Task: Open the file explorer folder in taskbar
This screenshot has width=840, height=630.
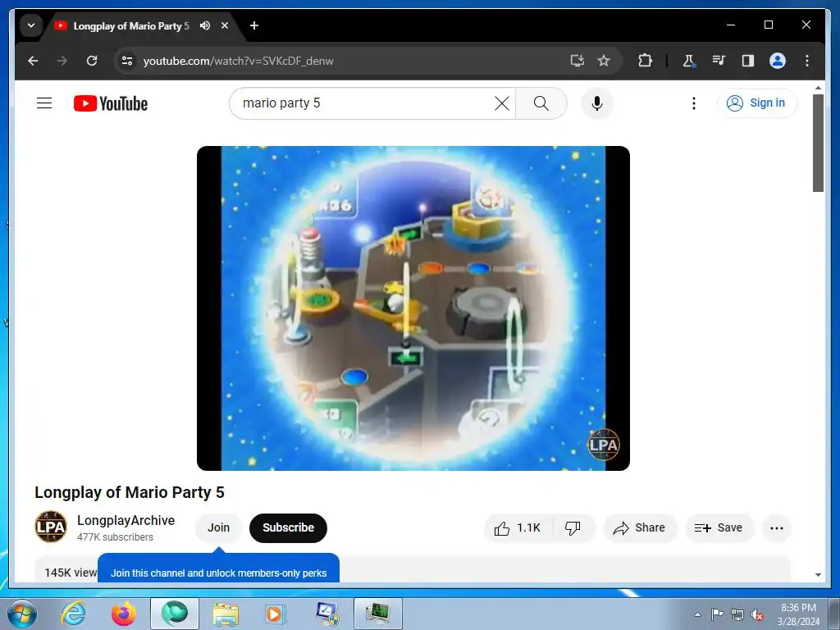Action: tap(226, 614)
